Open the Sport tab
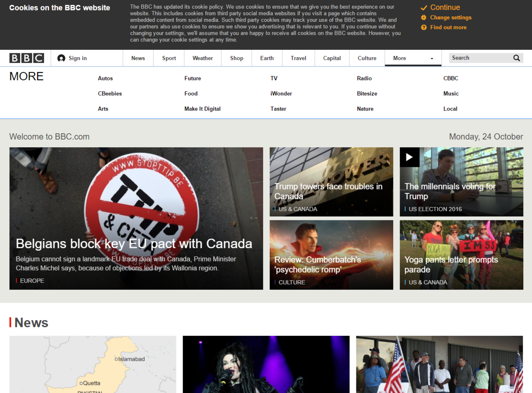 pyautogui.click(x=169, y=58)
